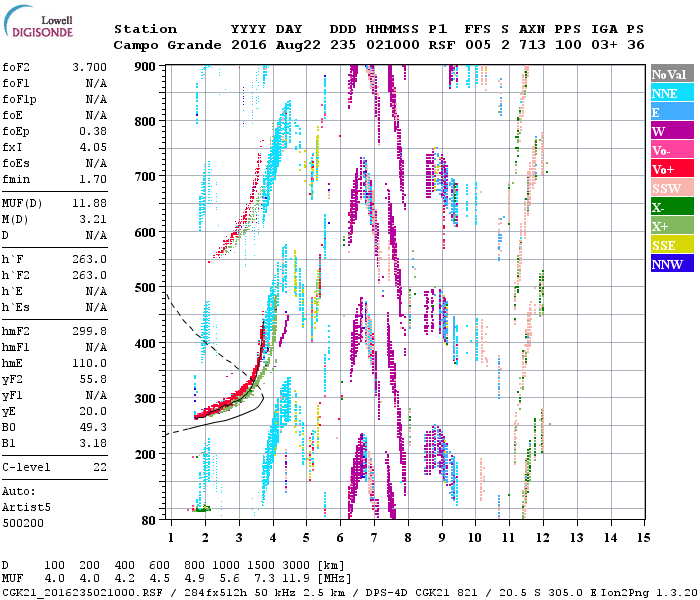Select the X- dark green legend swatch
The image size is (700, 600).
pyautogui.click(x=672, y=207)
